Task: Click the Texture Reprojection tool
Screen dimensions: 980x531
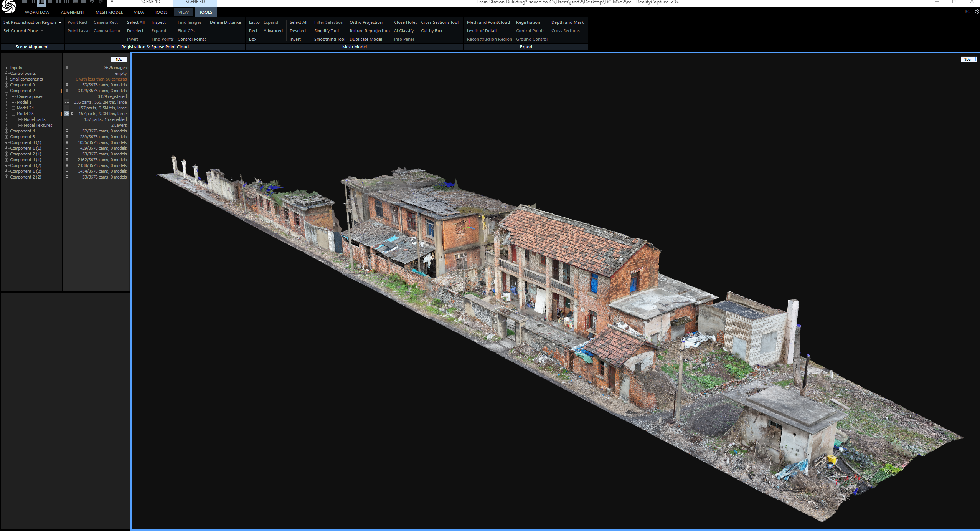Action: coord(370,31)
